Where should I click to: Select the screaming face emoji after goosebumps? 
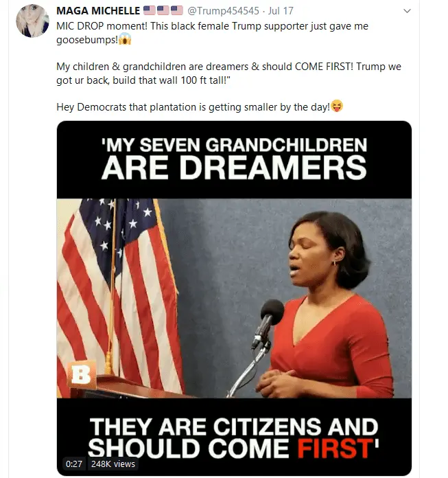point(125,40)
